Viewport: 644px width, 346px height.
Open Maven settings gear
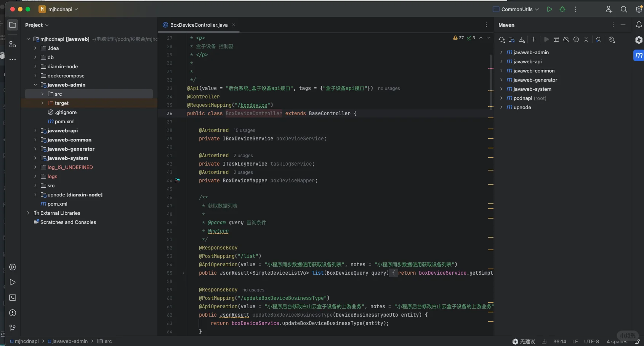[612, 40]
